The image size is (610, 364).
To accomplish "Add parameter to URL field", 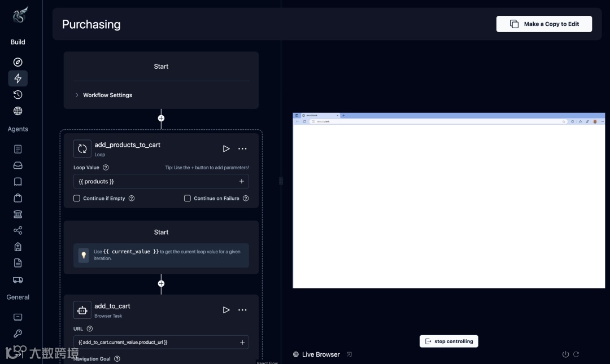I will pyautogui.click(x=242, y=342).
